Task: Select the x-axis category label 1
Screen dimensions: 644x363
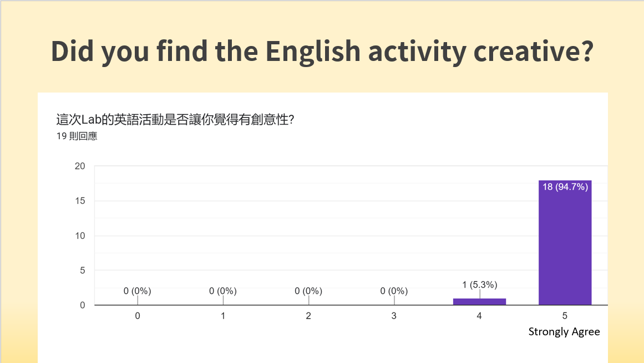Action: (223, 316)
